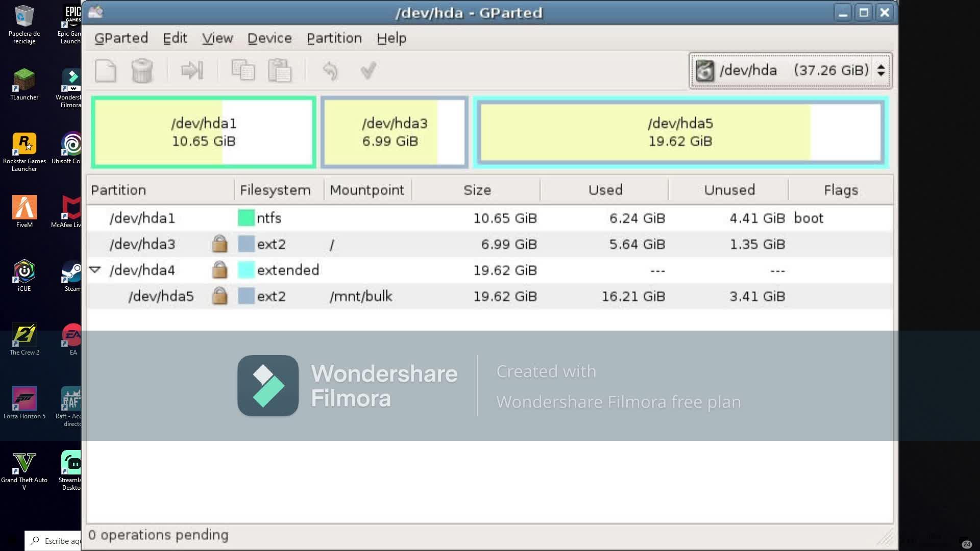Open the /dev/hda device selector dropdown
The height and width of the screenshot is (551, 980).
coord(790,70)
